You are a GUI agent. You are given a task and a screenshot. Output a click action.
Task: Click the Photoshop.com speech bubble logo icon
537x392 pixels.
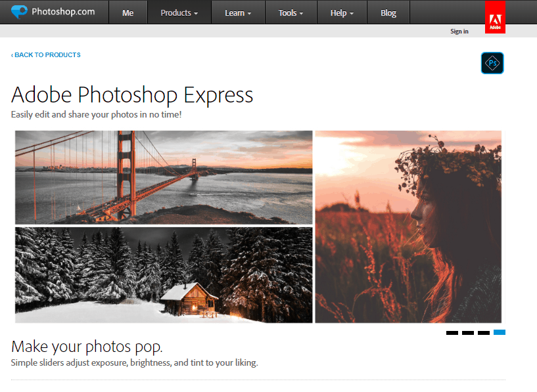(x=19, y=12)
